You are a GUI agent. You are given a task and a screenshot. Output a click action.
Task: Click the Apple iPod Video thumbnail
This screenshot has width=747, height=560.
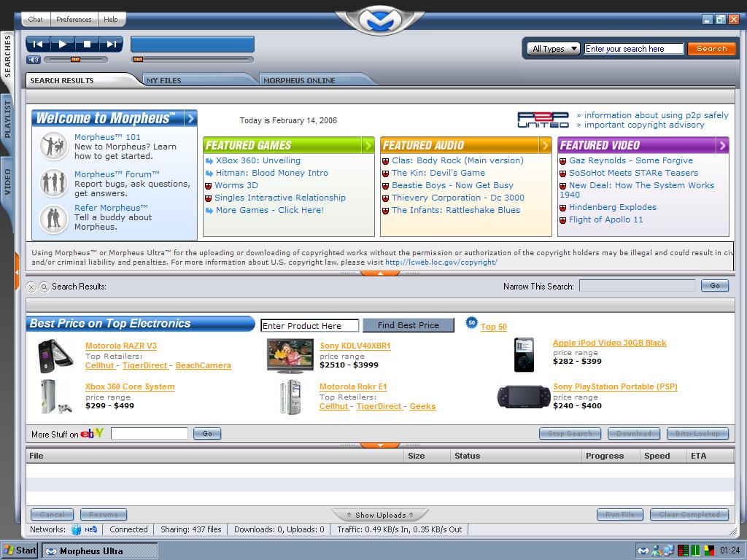point(524,355)
